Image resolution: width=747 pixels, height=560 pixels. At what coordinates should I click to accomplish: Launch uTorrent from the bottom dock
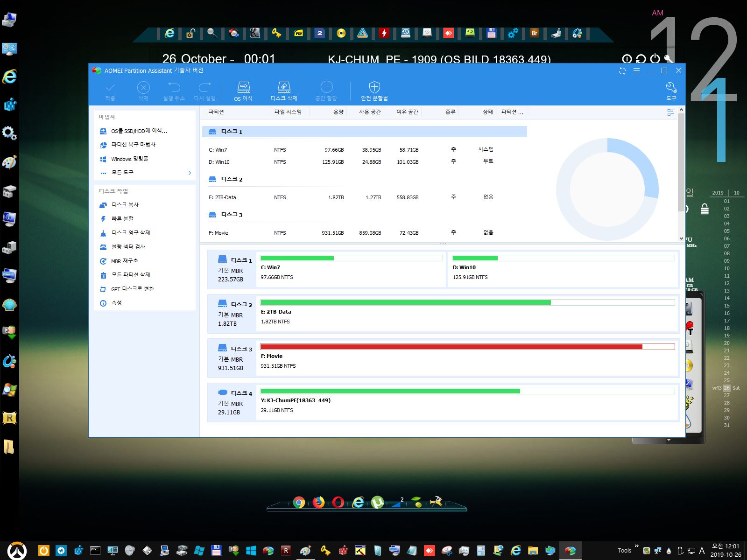click(377, 503)
